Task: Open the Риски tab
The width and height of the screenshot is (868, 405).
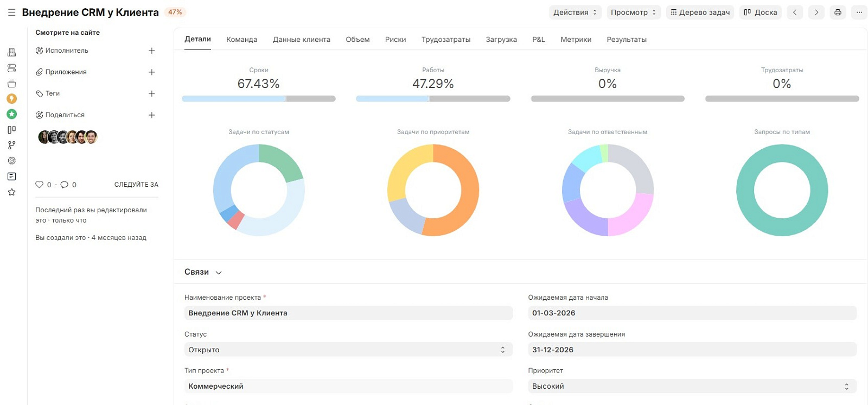Action: point(395,40)
